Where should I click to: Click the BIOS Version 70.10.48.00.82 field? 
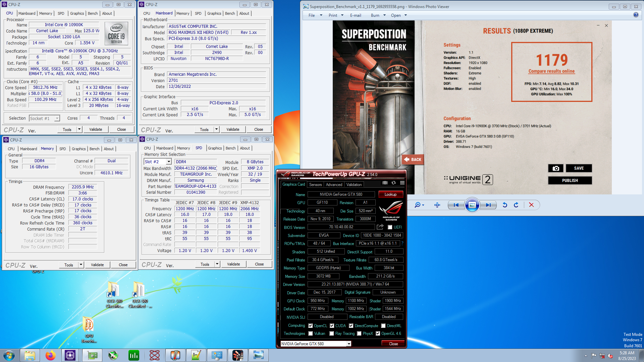click(x=341, y=227)
